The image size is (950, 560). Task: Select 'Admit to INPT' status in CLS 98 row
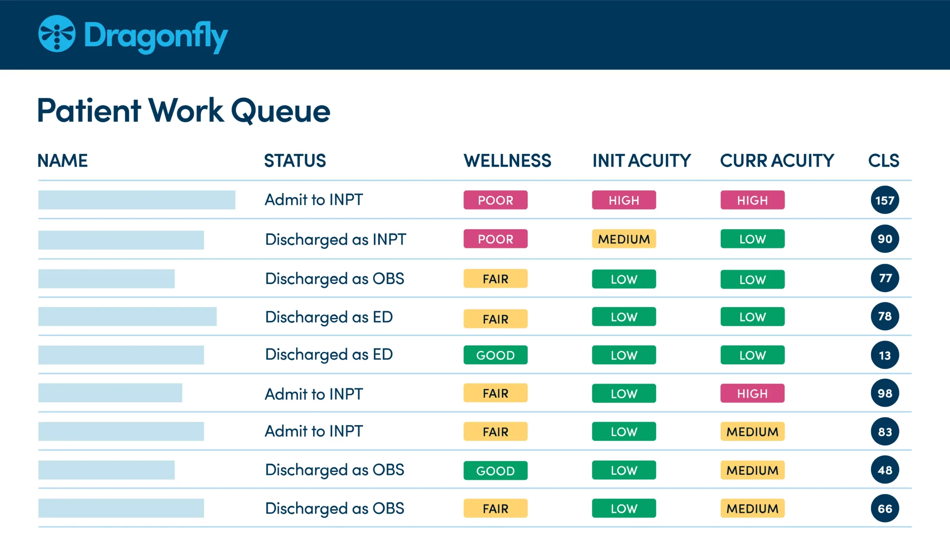314,394
